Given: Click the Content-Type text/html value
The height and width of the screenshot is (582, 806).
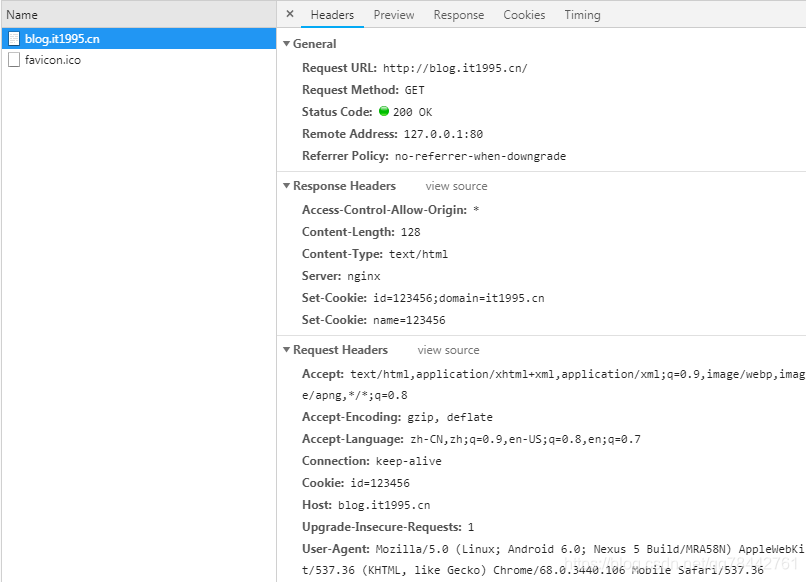Looking at the screenshot, I should 418,254.
